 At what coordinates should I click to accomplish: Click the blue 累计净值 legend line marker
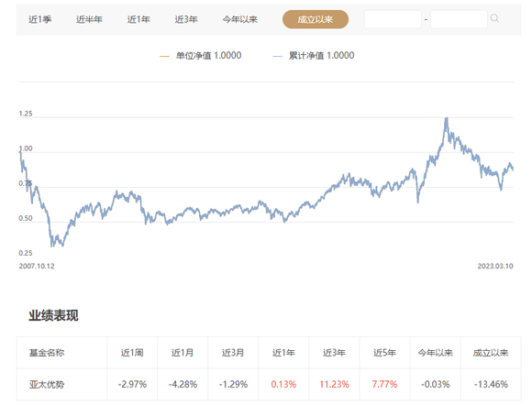coord(277,56)
